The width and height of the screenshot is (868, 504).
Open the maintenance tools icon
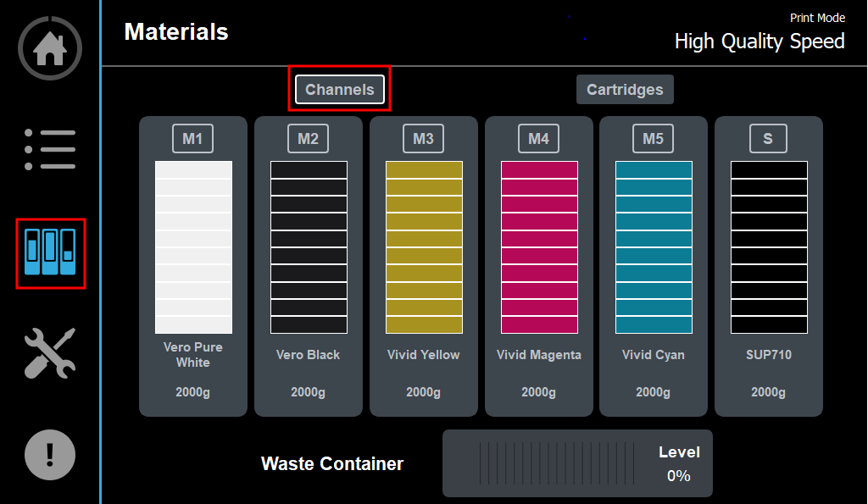50,353
